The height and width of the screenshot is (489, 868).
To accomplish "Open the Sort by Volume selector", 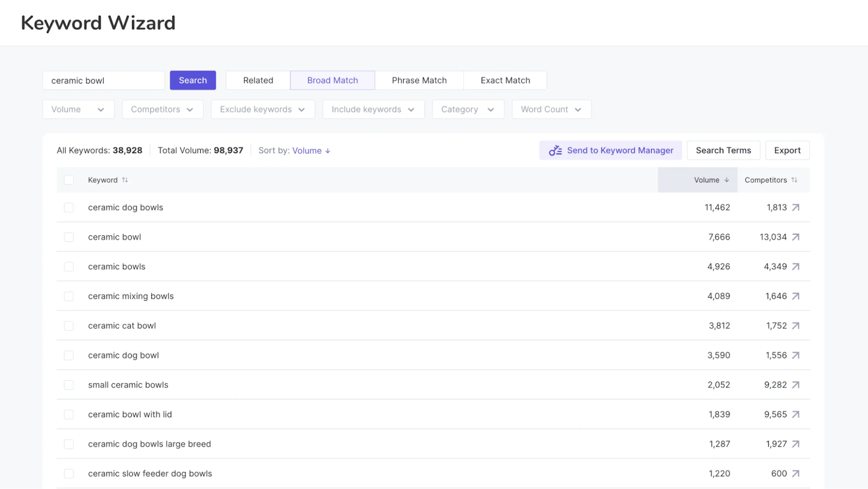I will (x=311, y=151).
